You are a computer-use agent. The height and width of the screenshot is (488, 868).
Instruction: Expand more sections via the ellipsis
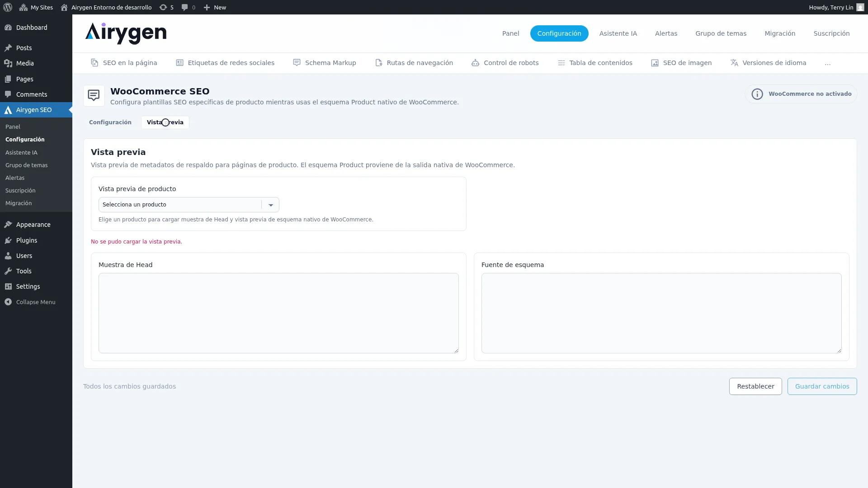point(827,63)
